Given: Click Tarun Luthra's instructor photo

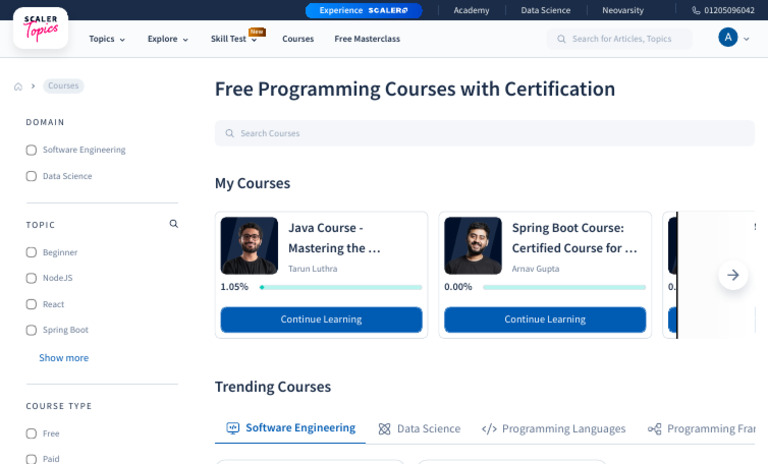Looking at the screenshot, I should click(249, 245).
